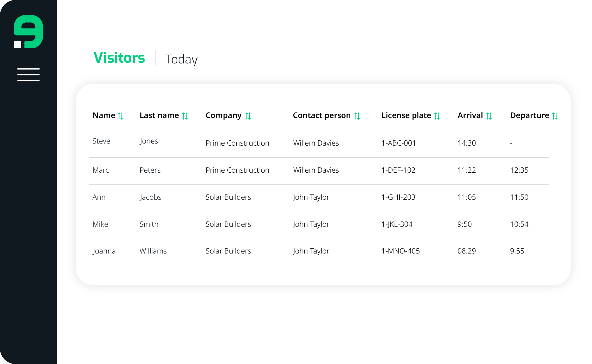The height and width of the screenshot is (364, 592).
Task: Click the 14:30 arrival time
Action: 467,143
